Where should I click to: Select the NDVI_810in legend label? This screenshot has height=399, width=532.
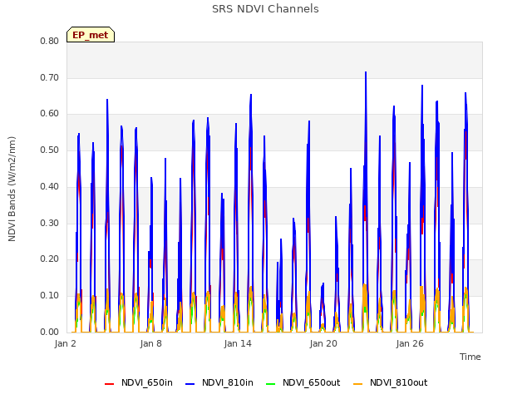[228, 382]
